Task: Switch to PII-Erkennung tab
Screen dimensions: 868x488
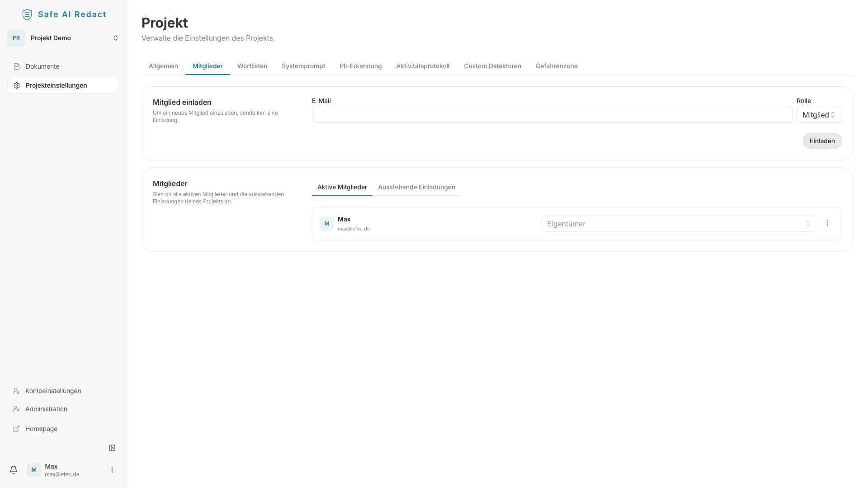Action: pyautogui.click(x=360, y=66)
